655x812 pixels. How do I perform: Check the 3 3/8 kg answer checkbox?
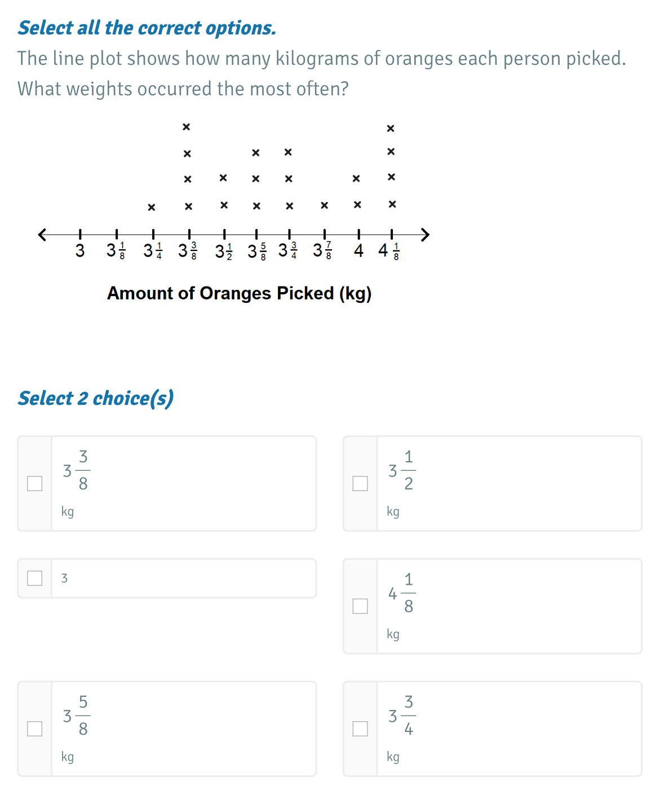[35, 483]
